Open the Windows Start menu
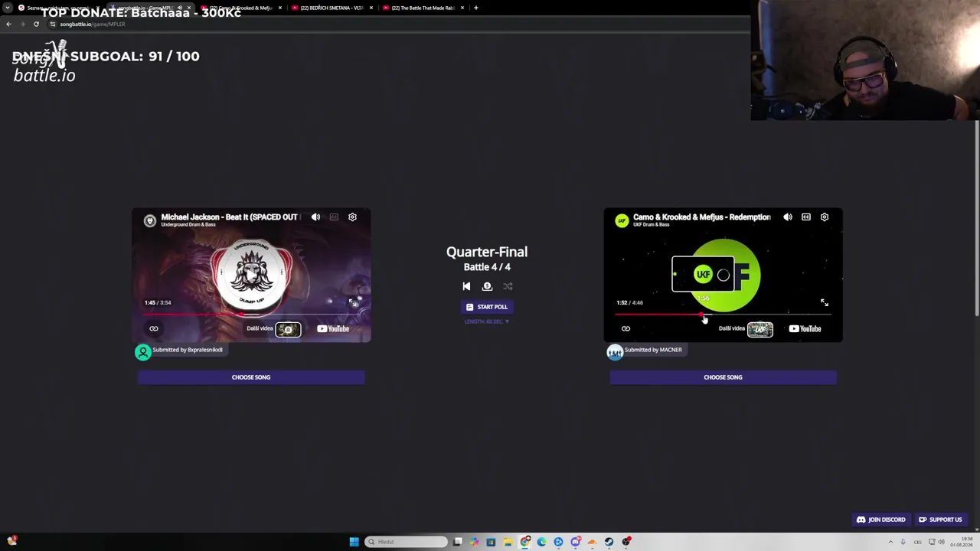980x551 pixels. point(354,542)
